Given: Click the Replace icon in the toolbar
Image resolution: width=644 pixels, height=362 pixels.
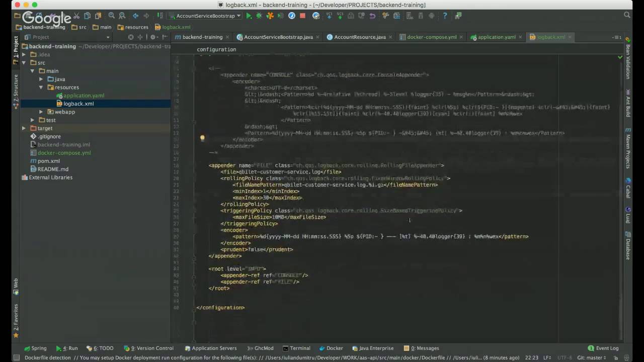Looking at the screenshot, I should pyautogui.click(x=122, y=16).
